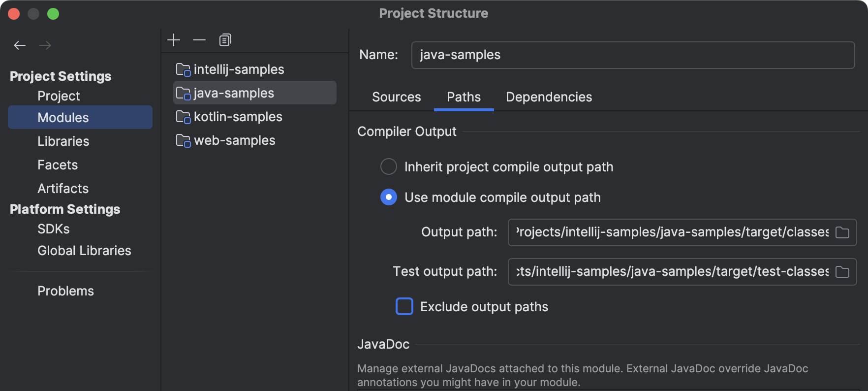This screenshot has height=391, width=868.
Task: Select the intellij-samples module
Action: pyautogui.click(x=239, y=69)
